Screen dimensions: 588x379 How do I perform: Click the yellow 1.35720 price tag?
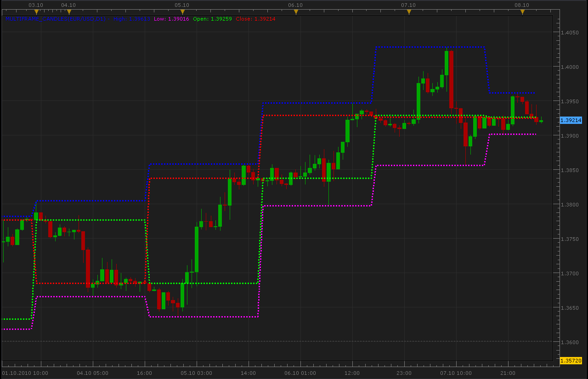571,361
